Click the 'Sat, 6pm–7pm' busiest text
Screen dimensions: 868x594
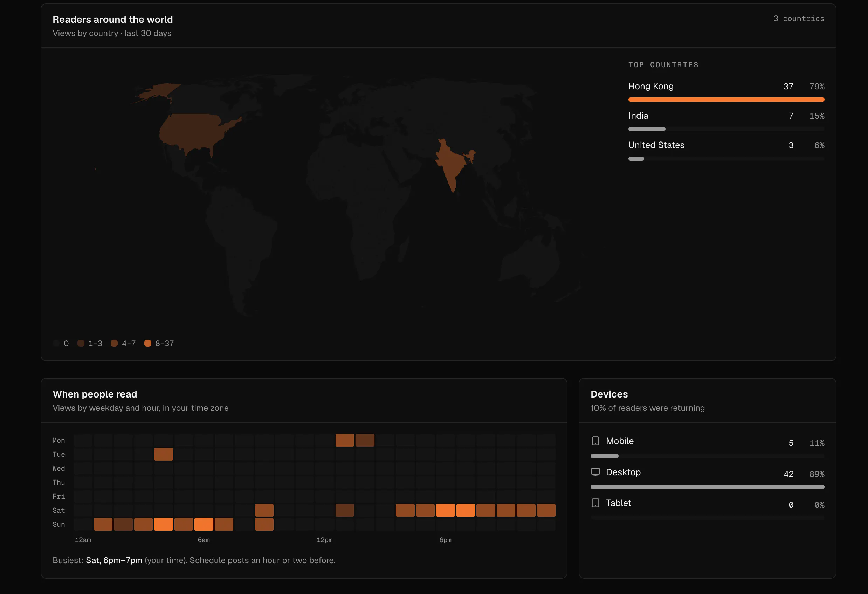[x=114, y=560]
